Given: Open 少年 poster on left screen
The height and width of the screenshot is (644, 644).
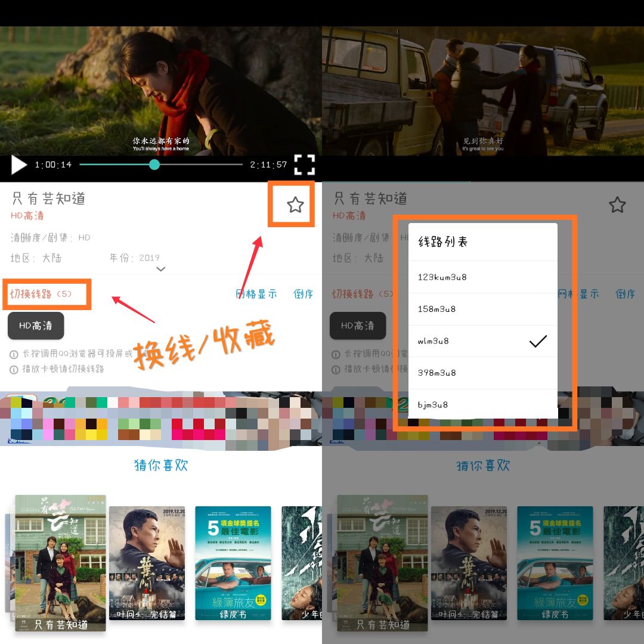Looking at the screenshot, I should pyautogui.click(x=302, y=563).
